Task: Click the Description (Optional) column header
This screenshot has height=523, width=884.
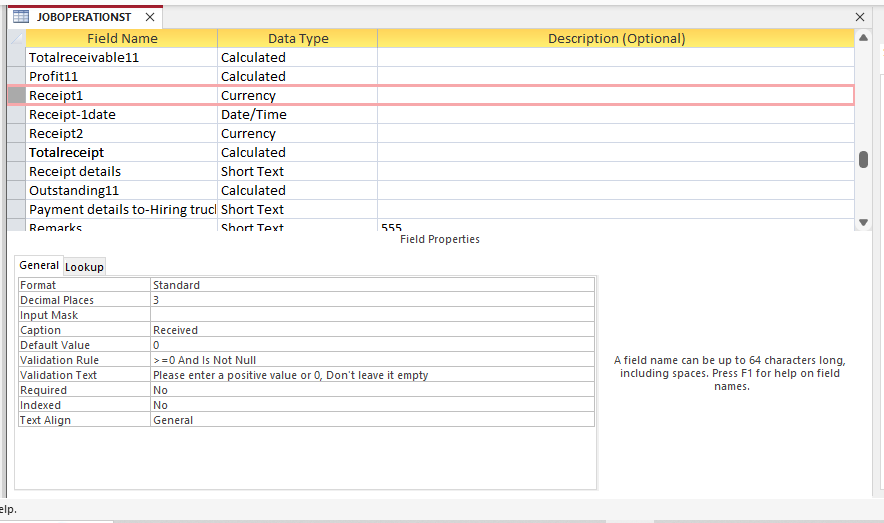Action: [616, 39]
